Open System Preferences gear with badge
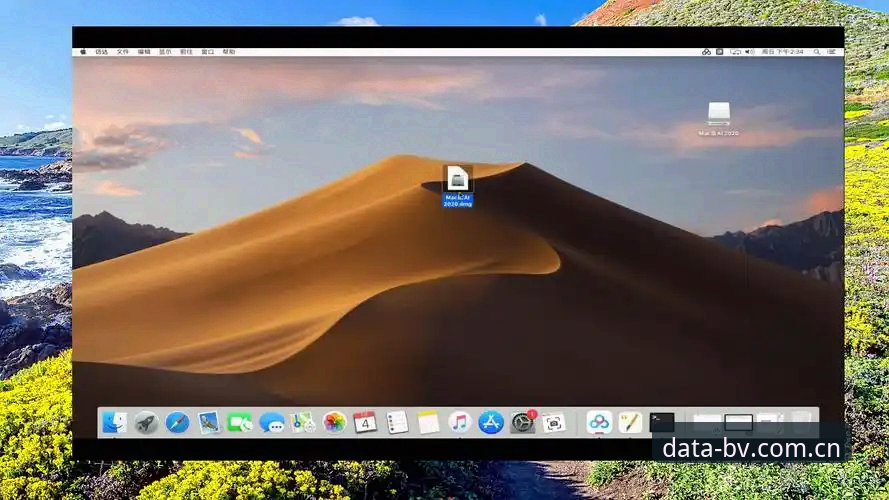Image resolution: width=889 pixels, height=500 pixels. tap(523, 422)
